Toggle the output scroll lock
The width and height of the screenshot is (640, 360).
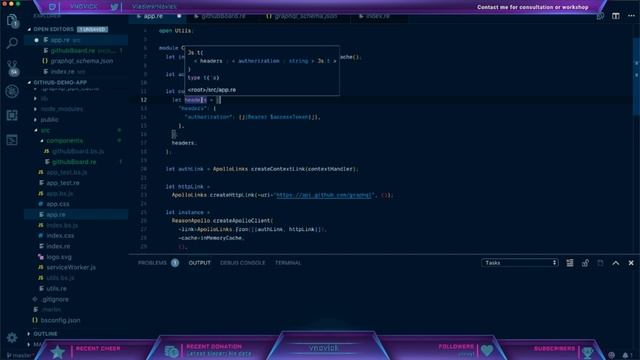tap(585, 263)
